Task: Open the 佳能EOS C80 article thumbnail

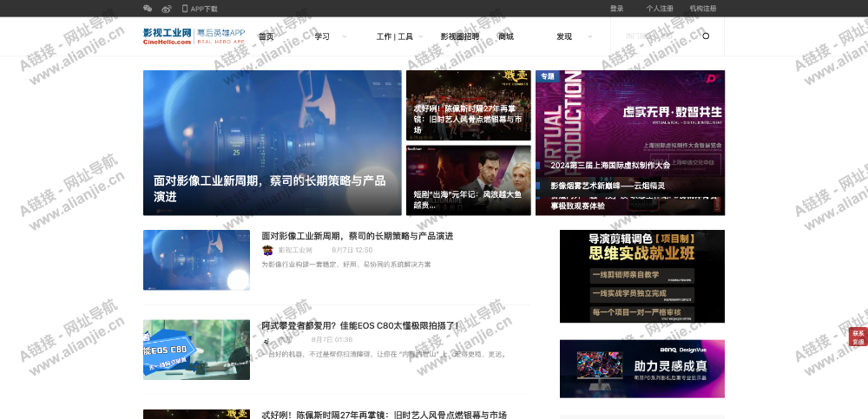Action: coord(196,350)
